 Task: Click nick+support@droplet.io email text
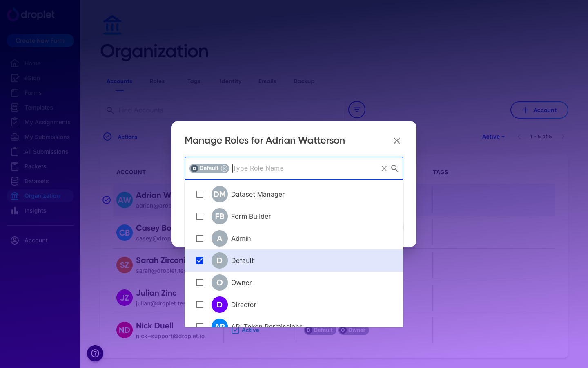[x=170, y=336]
